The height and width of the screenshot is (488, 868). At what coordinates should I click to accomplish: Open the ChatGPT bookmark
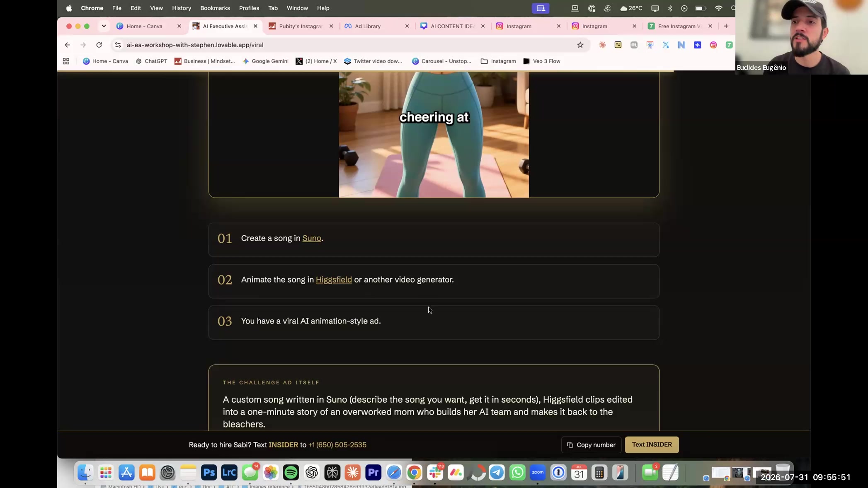coord(151,61)
